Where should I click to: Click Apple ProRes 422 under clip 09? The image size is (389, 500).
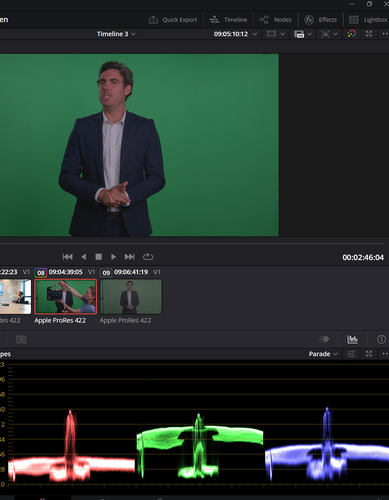125,320
